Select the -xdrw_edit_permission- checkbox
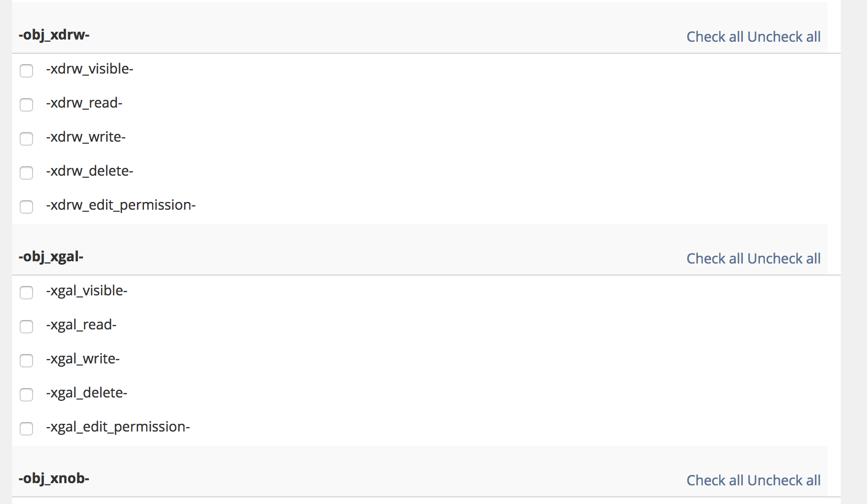The height and width of the screenshot is (504, 867). pos(26,207)
